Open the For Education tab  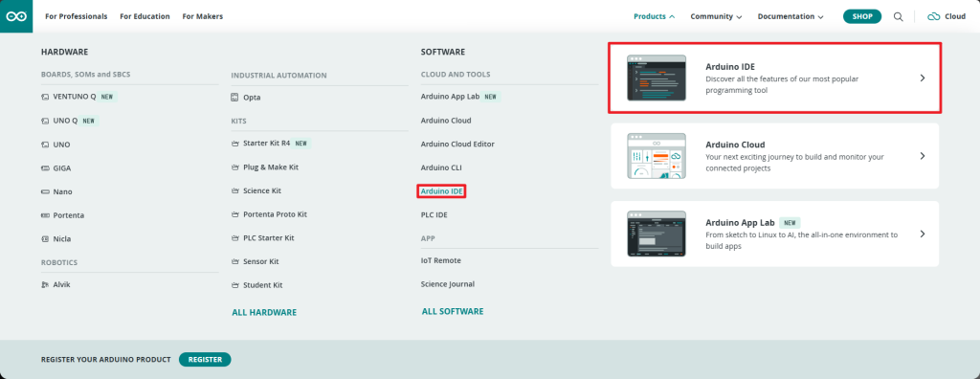coord(145,17)
